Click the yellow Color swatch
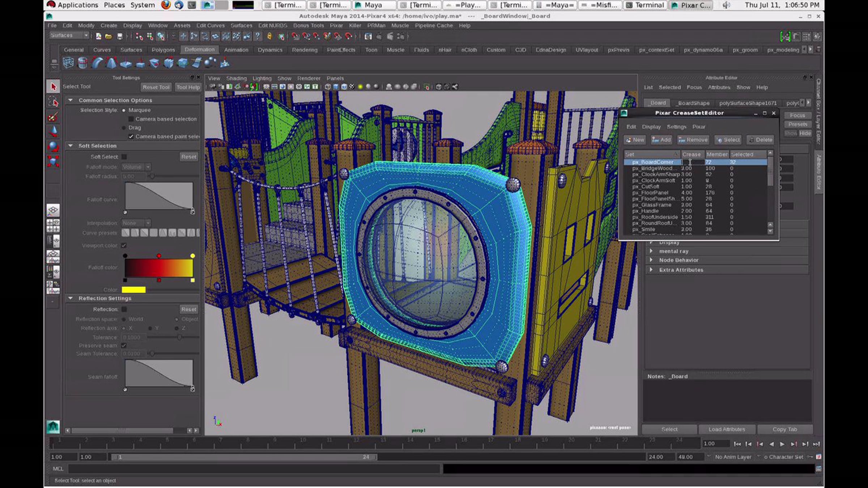Image resolution: width=868 pixels, height=488 pixels. [x=133, y=290]
